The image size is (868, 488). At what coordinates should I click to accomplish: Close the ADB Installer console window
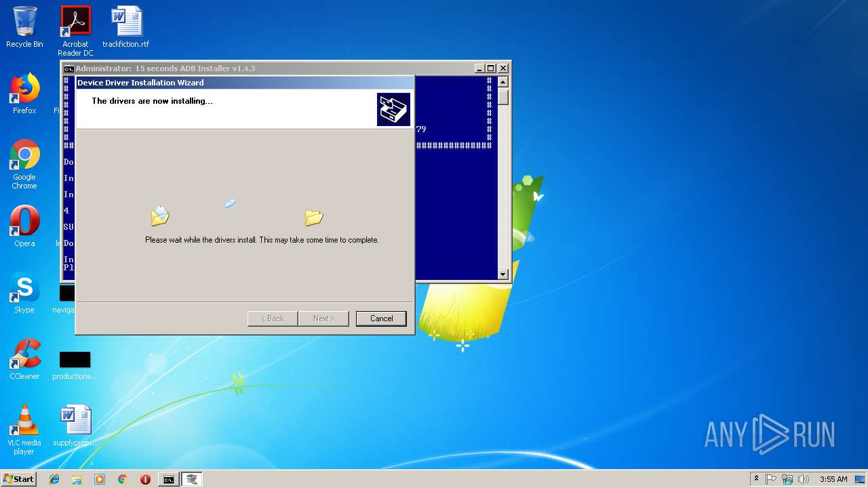coord(502,68)
